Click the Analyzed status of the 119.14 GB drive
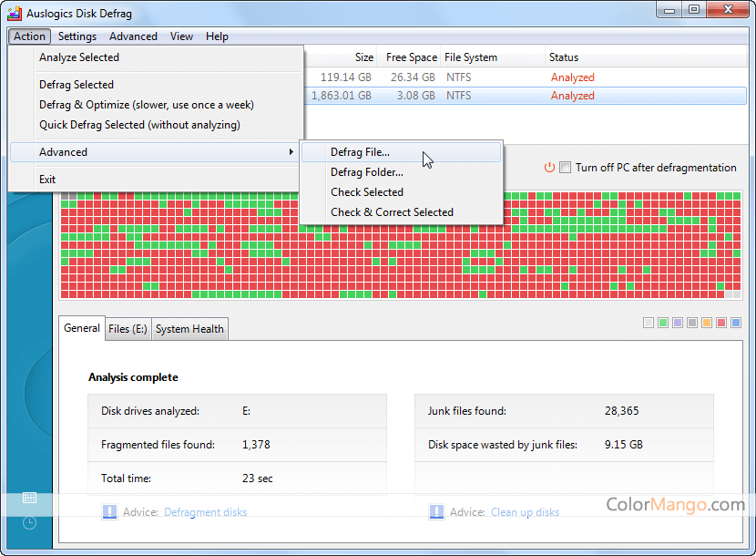Image resolution: width=756 pixels, height=556 pixels. point(572,77)
